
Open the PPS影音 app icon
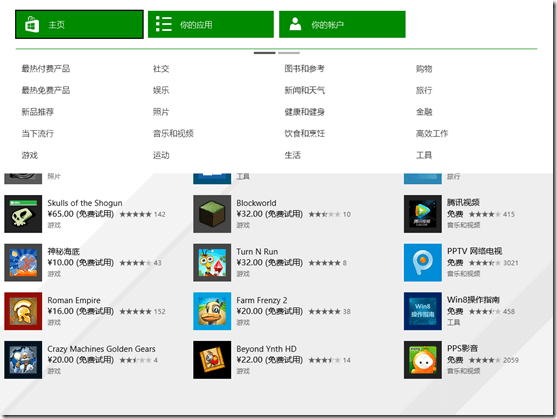[x=423, y=360]
